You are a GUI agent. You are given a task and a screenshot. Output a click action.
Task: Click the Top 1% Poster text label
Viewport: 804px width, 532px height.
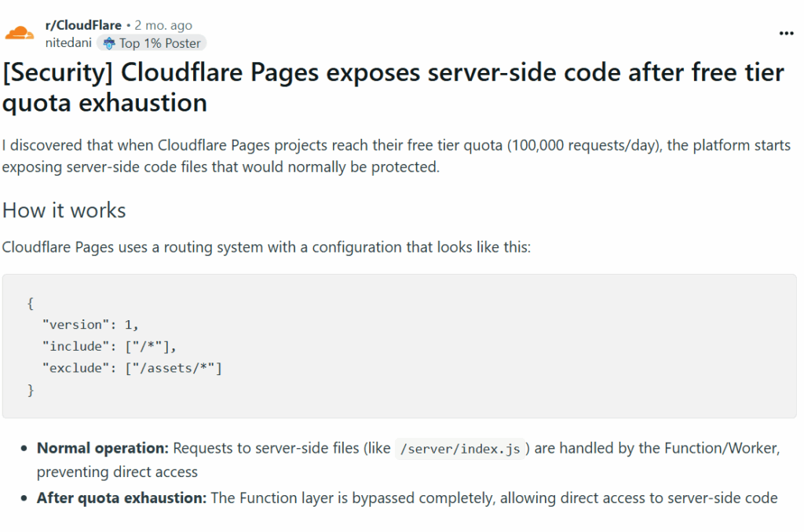160,43
